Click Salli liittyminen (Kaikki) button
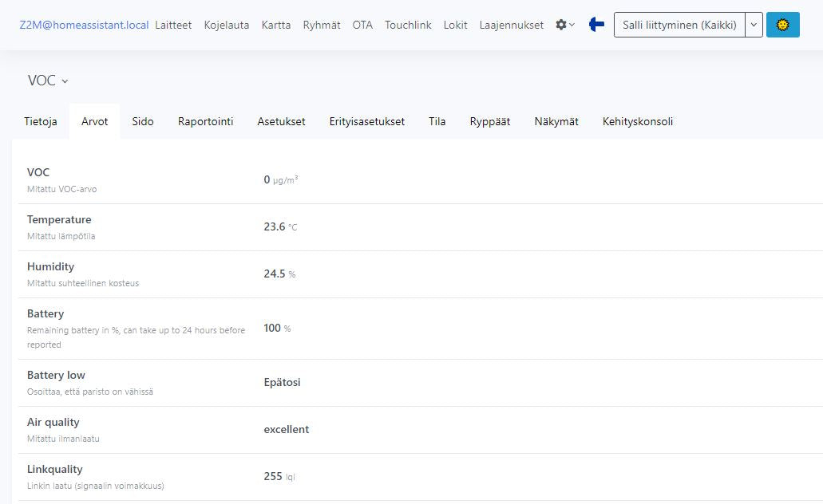The image size is (823, 504). click(x=679, y=25)
